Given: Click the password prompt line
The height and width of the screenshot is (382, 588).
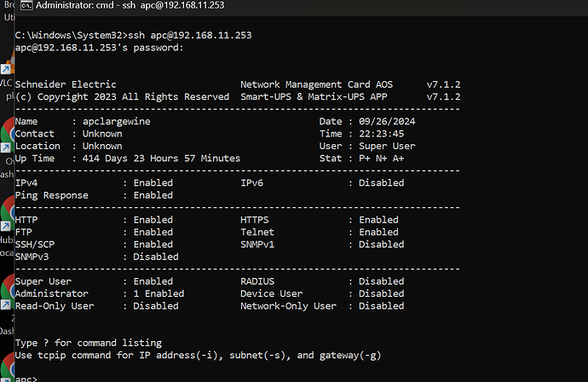Looking at the screenshot, I should click(x=100, y=48).
